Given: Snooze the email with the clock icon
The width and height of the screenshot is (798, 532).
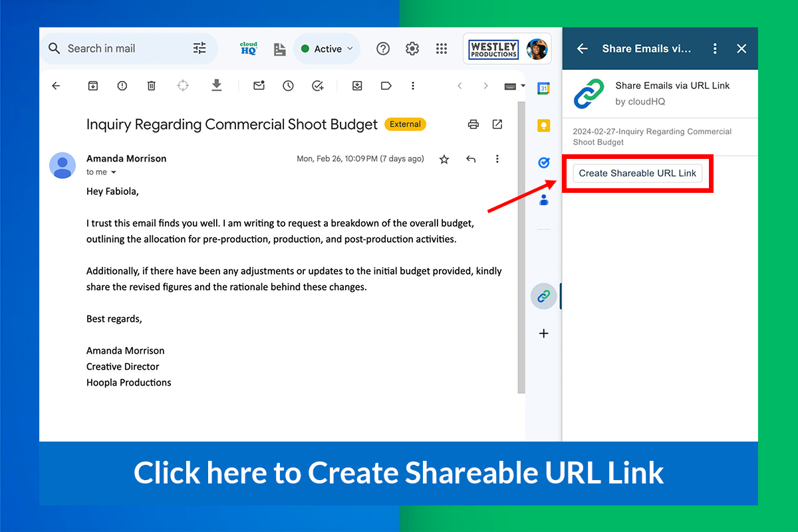Looking at the screenshot, I should 287,85.
